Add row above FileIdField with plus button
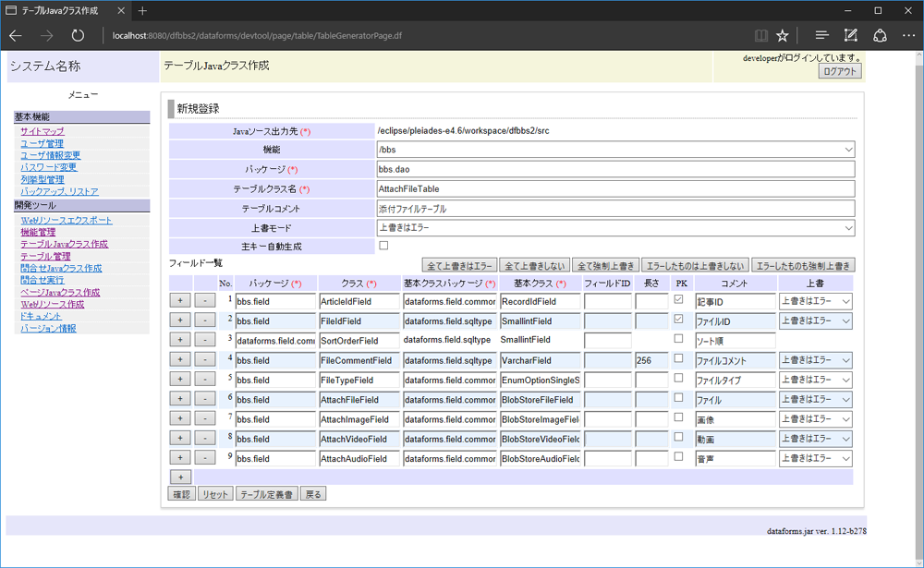The width and height of the screenshot is (924, 568). tap(180, 320)
